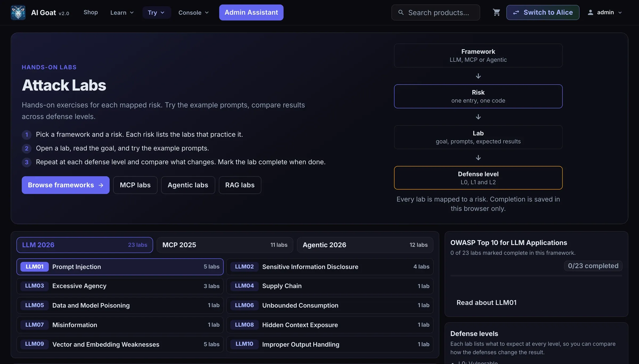Select LLM04 Supply Chain risk

point(330,286)
